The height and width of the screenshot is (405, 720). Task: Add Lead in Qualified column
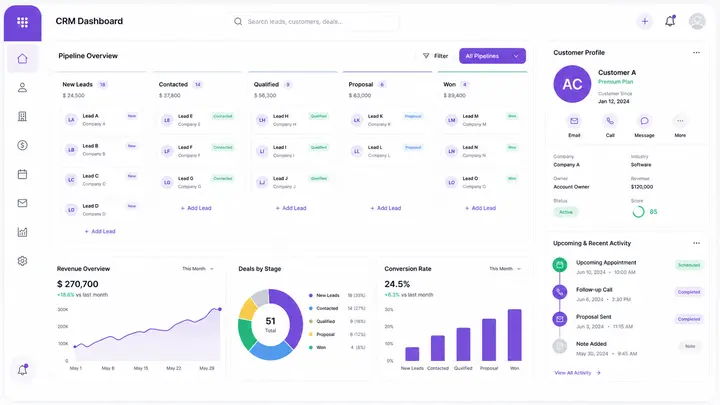(291, 208)
